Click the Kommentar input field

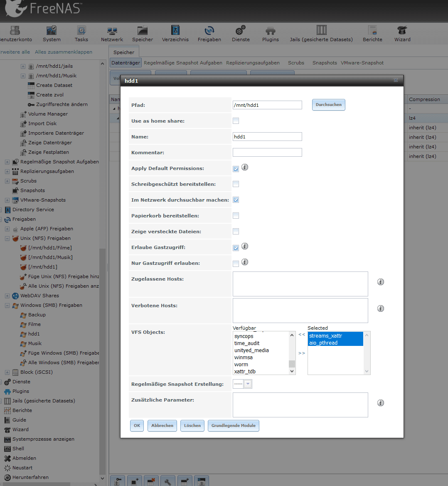click(267, 153)
